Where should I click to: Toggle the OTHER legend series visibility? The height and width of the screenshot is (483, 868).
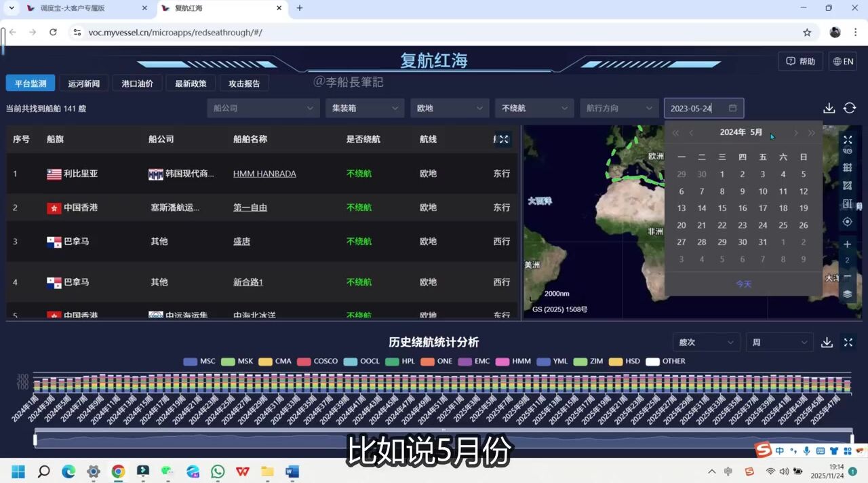[665, 362]
